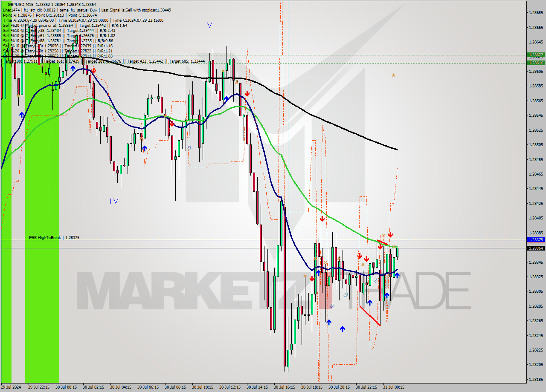Viewport: 546px width, 392px height.
Task: Click the hollow blue arrow near 30 Jul 08:15 candles
Action: coord(189,148)
